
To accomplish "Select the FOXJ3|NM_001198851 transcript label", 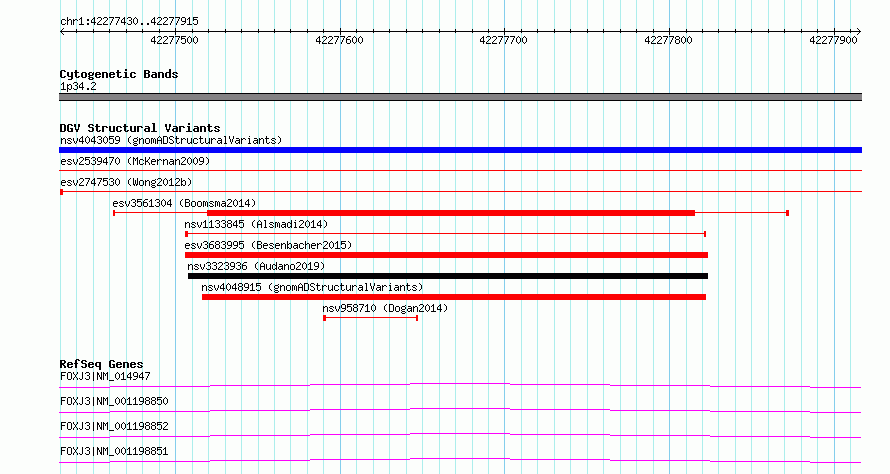I will pos(114,451).
